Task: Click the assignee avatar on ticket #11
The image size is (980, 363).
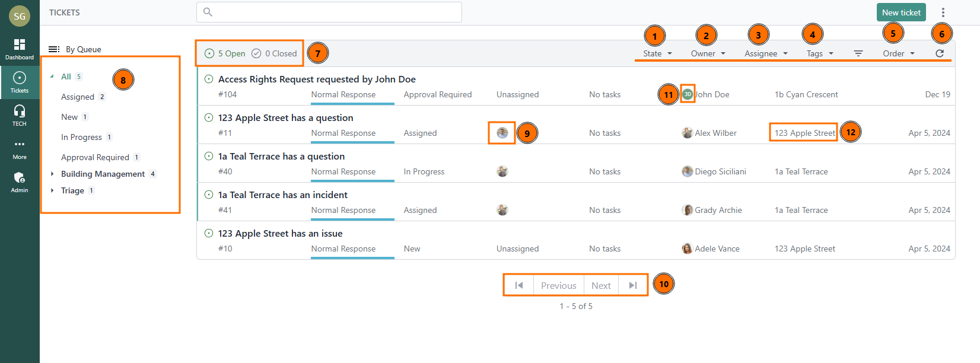Action: tap(502, 133)
